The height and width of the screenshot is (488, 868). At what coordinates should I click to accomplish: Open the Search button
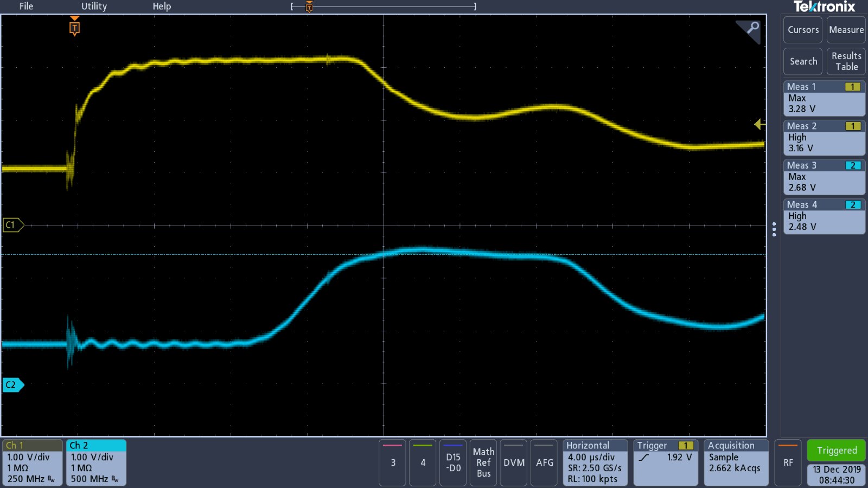pyautogui.click(x=803, y=61)
